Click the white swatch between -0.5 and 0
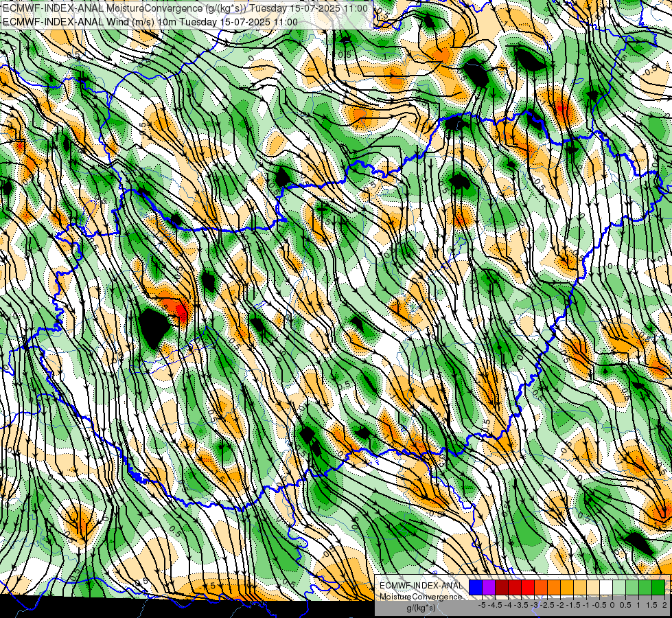This screenshot has width=672, height=618. (606, 587)
